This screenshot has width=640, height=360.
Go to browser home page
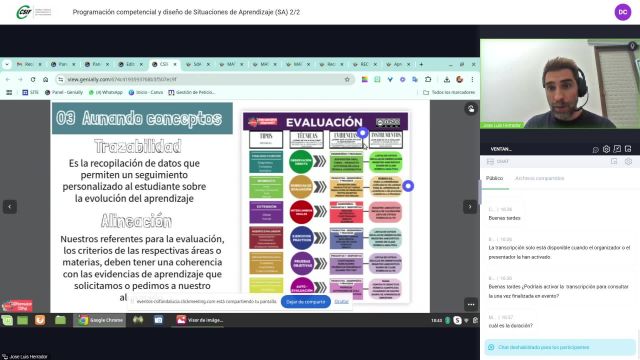coord(45,80)
